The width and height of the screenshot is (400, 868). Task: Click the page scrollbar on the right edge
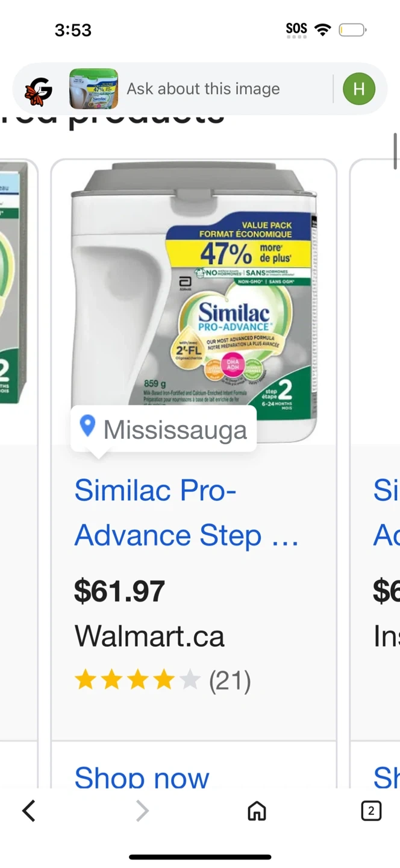click(x=395, y=151)
